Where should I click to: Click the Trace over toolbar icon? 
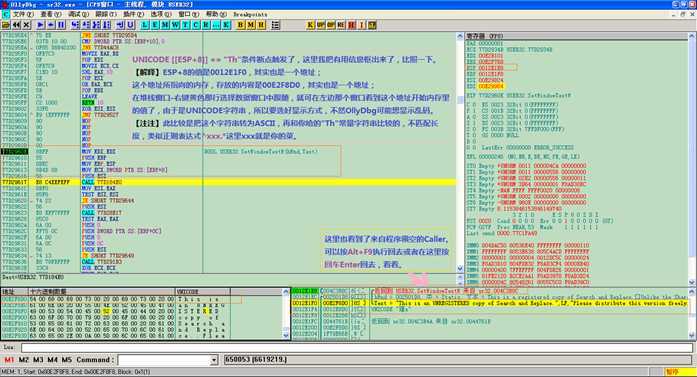[x=106, y=25]
